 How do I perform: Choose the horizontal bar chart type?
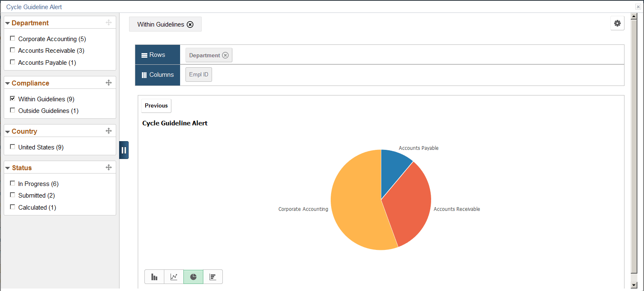coord(213,276)
